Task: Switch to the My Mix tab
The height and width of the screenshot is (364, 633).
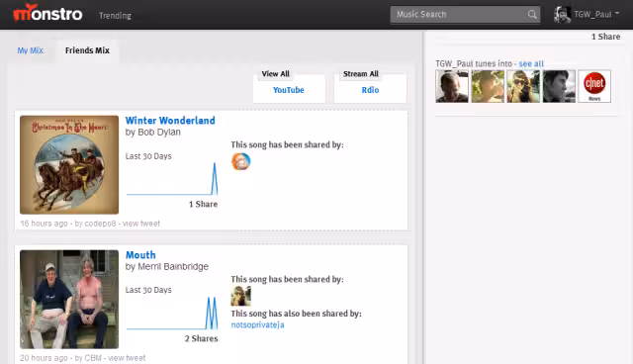Action: [31, 50]
